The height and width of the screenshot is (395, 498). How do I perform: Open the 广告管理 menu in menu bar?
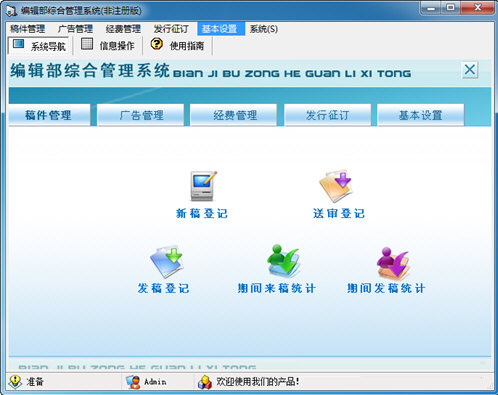[x=75, y=29]
